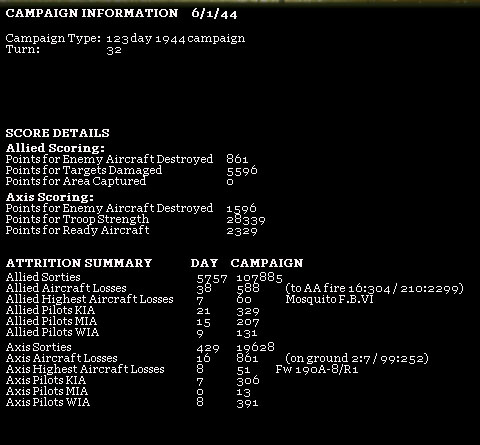Select Points for Targets Damaged row
Viewport: 480px width, 445px height.
tap(132, 170)
